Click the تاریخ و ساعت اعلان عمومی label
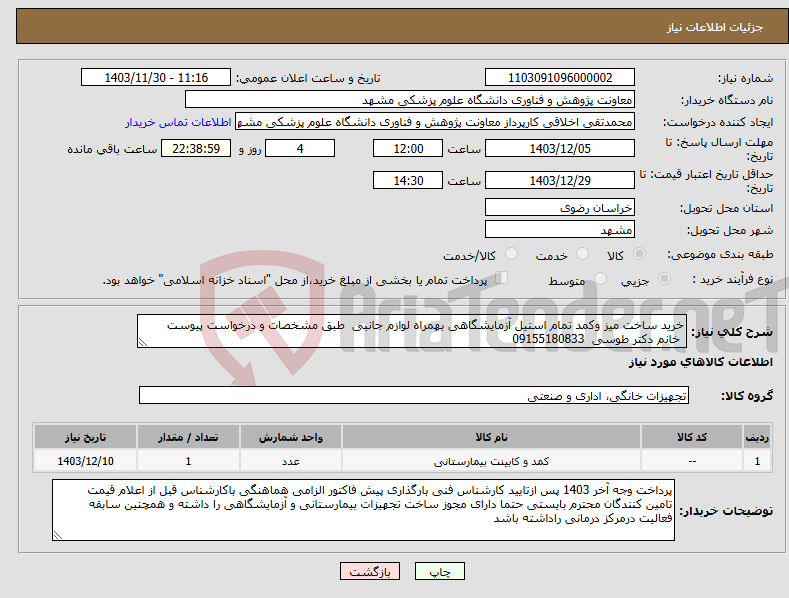Screen dimensions: 789x598 point(308,79)
